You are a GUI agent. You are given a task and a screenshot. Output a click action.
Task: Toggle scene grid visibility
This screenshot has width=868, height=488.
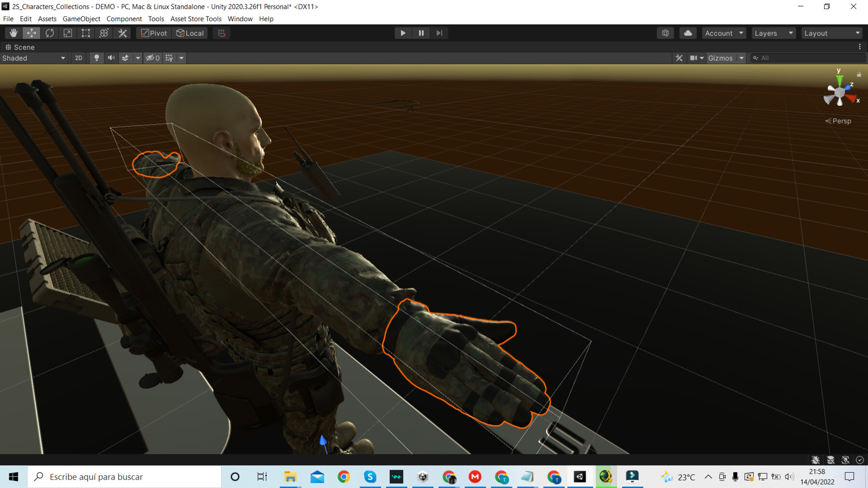169,58
